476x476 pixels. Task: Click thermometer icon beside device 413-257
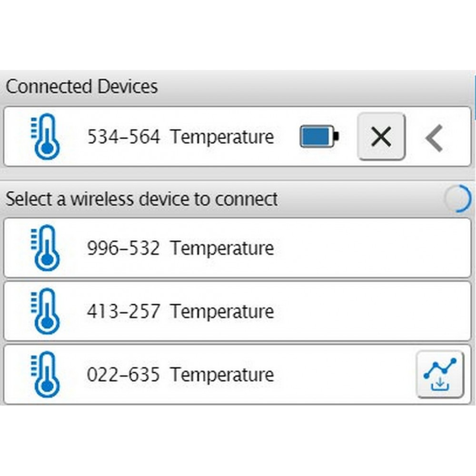pyautogui.click(x=46, y=311)
